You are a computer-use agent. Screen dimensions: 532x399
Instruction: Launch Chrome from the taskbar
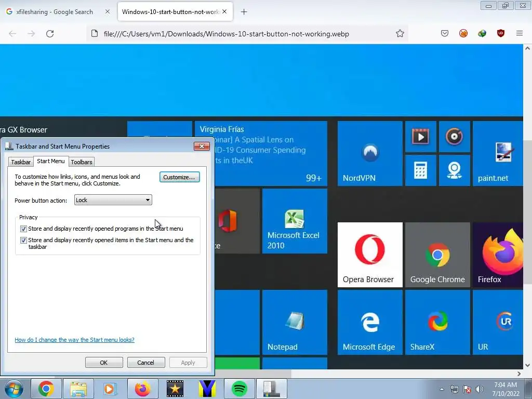(46, 389)
